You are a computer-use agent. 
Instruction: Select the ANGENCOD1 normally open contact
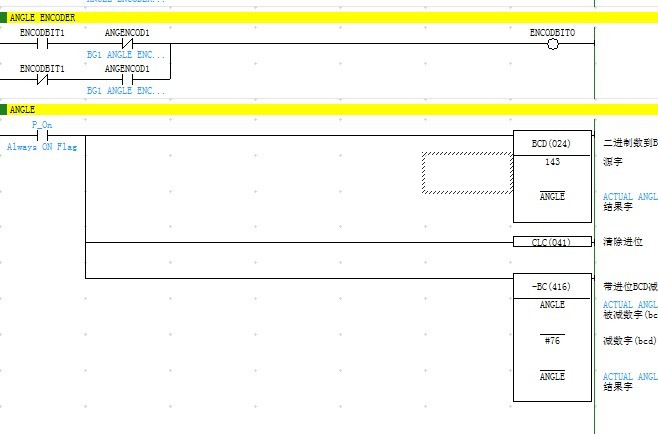point(127,80)
